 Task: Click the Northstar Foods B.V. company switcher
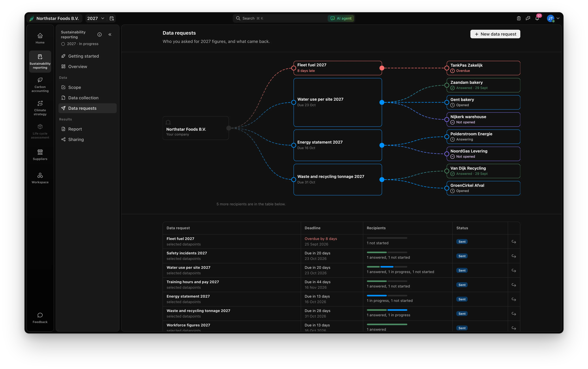pos(54,18)
